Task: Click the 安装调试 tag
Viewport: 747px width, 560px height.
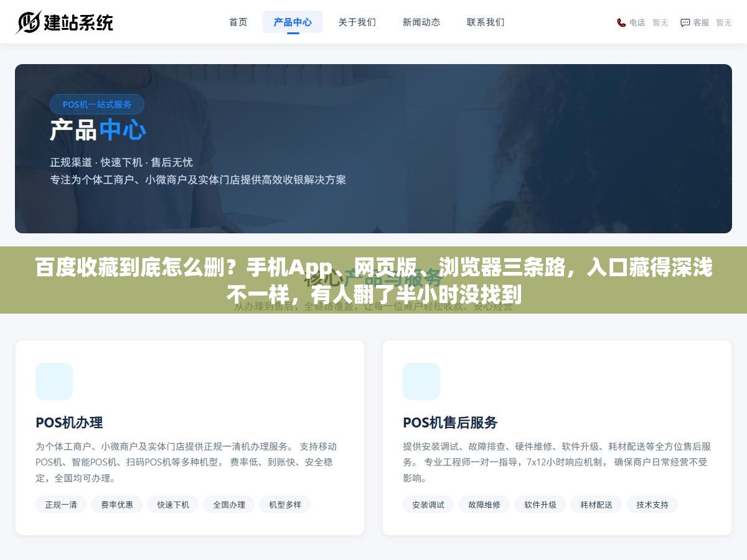Action: (x=428, y=505)
